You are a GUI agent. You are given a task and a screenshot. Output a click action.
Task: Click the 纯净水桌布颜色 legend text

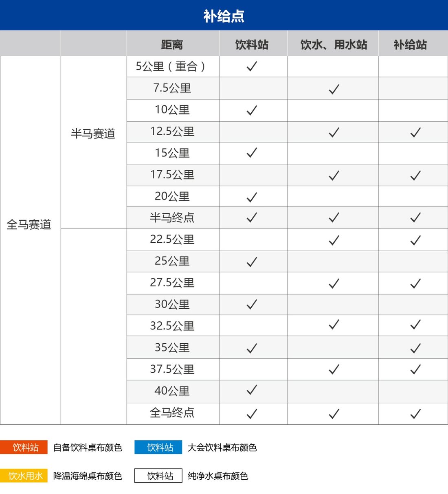(x=218, y=476)
